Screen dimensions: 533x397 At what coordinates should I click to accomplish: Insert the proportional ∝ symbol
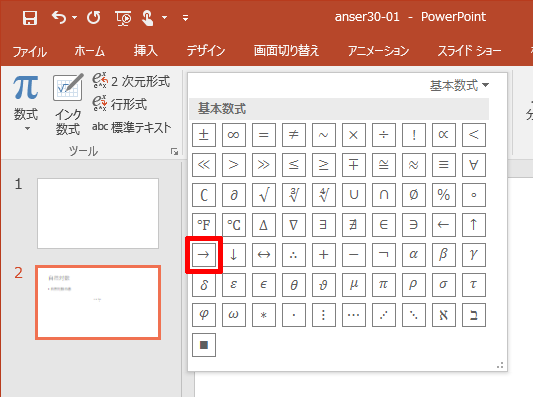pos(444,135)
